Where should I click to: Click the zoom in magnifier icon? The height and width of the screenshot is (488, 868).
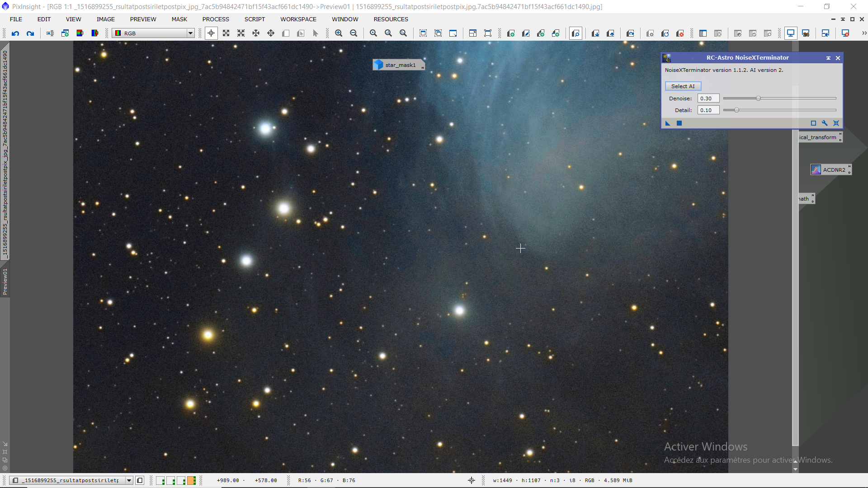point(339,33)
